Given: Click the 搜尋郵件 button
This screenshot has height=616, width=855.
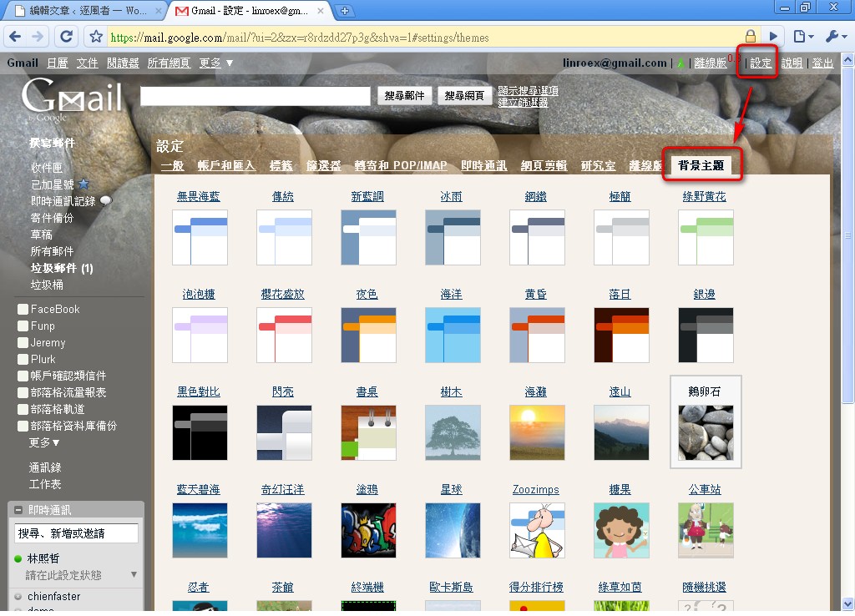Looking at the screenshot, I should [404, 95].
